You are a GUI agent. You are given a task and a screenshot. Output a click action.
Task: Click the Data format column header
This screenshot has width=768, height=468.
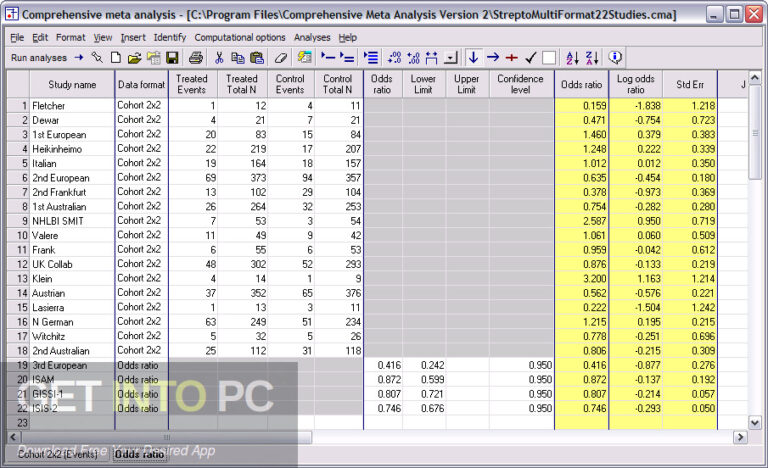[x=142, y=84]
